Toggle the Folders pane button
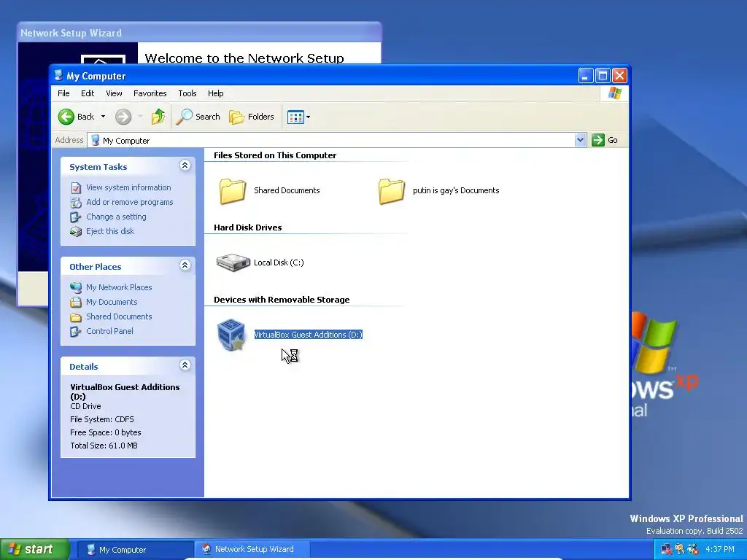 (252, 117)
